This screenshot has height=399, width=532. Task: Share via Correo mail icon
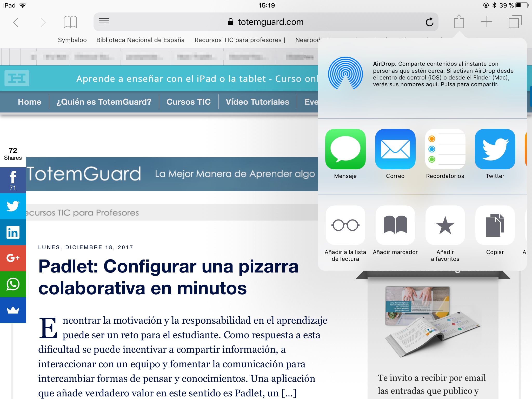pyautogui.click(x=395, y=149)
